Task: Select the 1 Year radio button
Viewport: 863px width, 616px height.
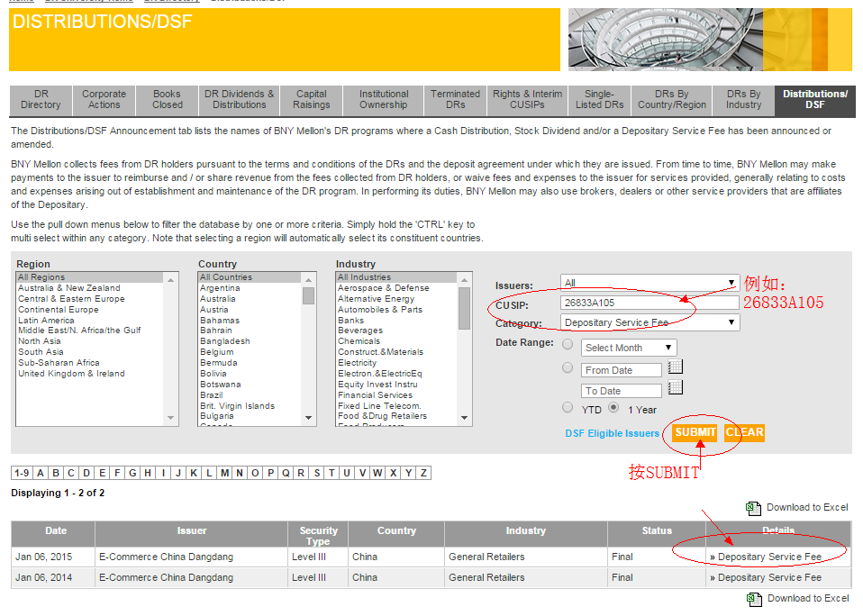Action: [613, 408]
